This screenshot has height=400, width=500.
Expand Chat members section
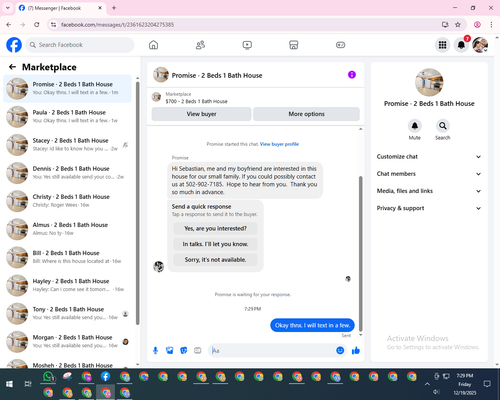(429, 174)
